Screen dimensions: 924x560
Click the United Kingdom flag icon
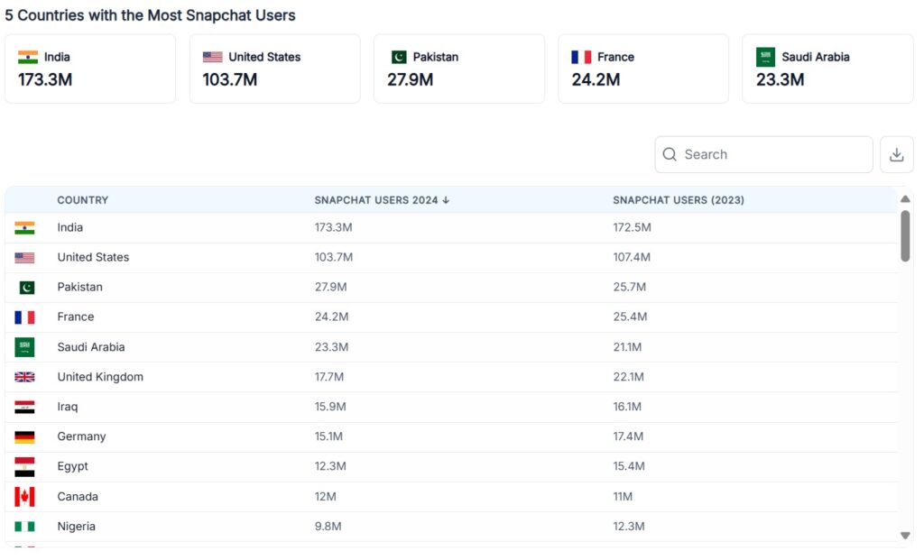24,377
